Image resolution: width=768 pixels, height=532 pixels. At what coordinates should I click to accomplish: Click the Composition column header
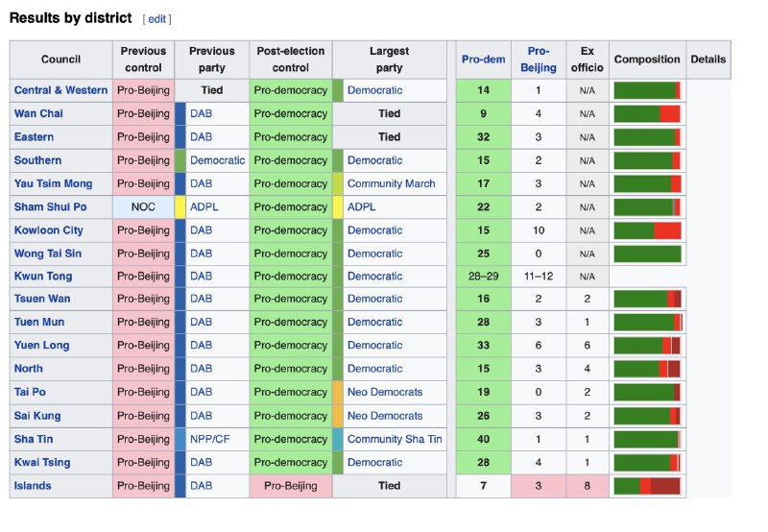click(x=647, y=60)
